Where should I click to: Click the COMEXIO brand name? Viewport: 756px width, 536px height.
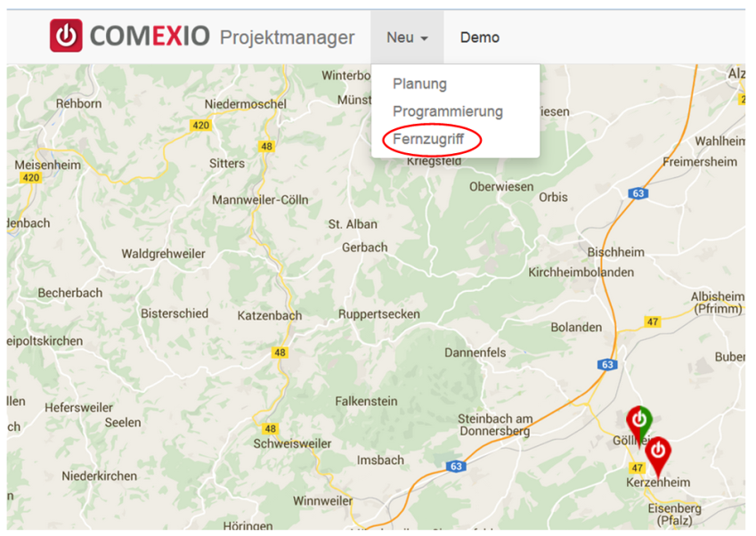150,36
